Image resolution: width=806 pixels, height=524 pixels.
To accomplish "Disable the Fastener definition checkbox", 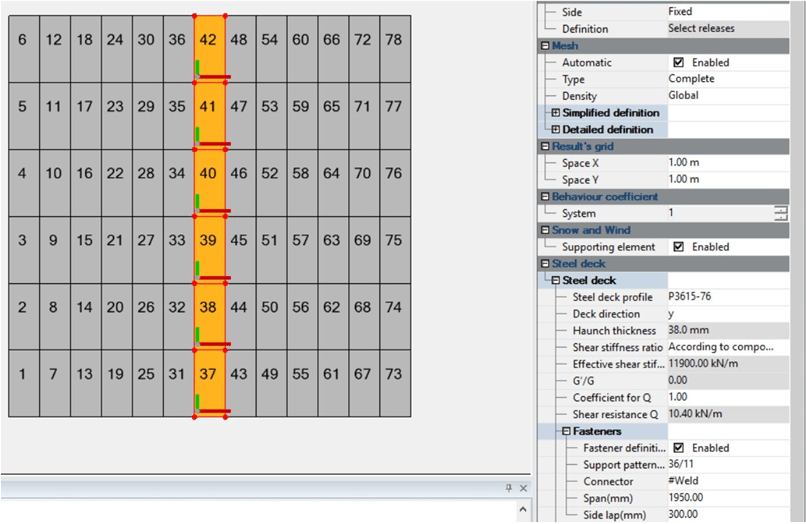I will coord(679,449).
